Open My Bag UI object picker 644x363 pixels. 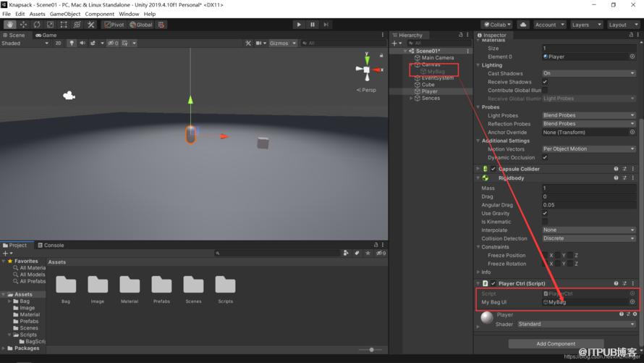[632, 301]
